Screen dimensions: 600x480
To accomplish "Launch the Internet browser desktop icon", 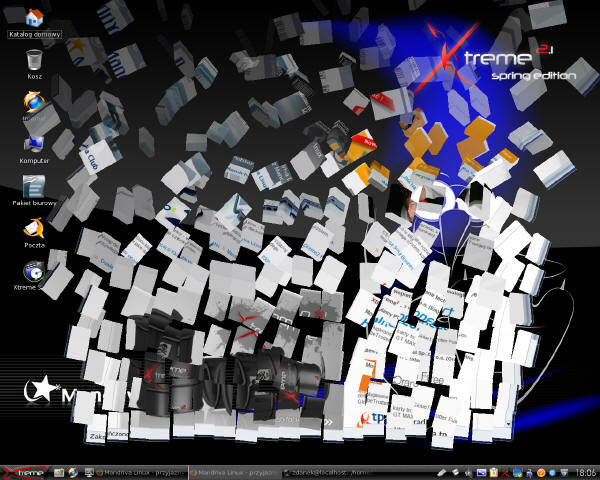I will point(34,102).
